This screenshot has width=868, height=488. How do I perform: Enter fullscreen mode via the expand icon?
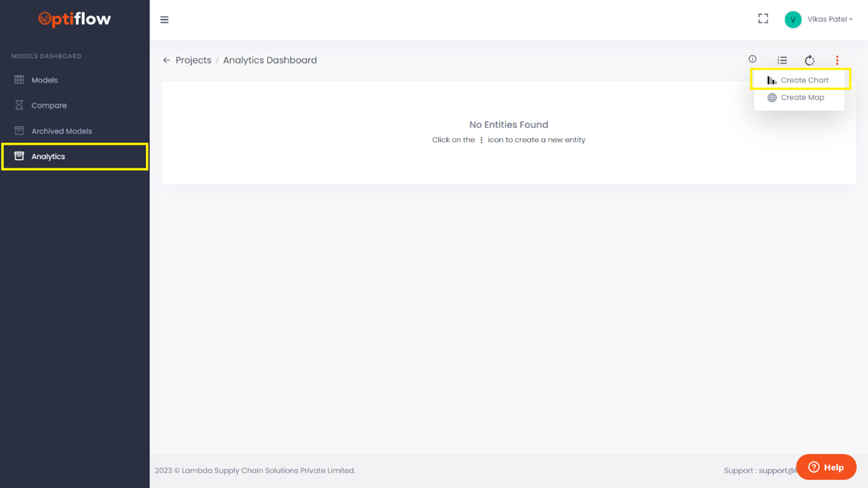pyautogui.click(x=763, y=18)
